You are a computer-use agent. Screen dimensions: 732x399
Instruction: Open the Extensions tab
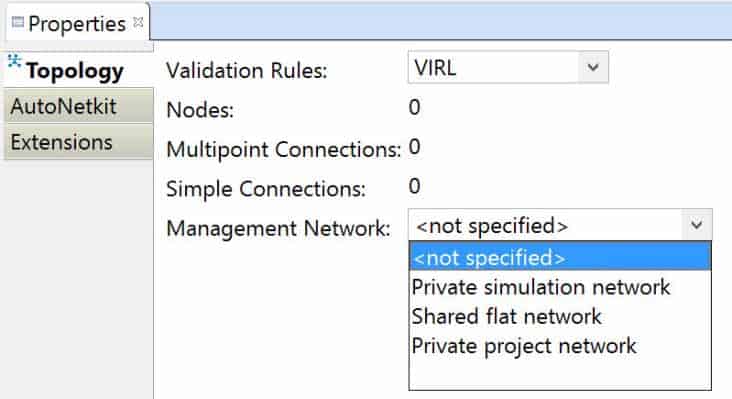click(78, 142)
